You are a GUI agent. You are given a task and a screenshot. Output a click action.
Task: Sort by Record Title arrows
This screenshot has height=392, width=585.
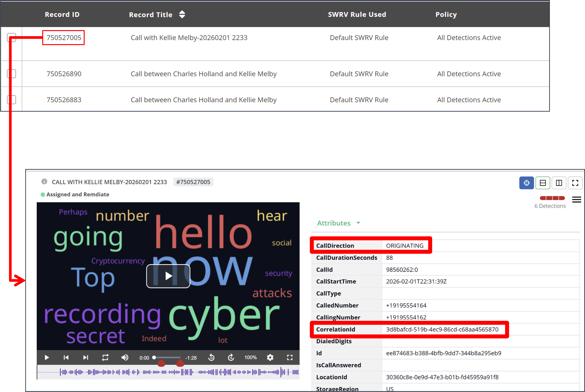click(x=182, y=15)
